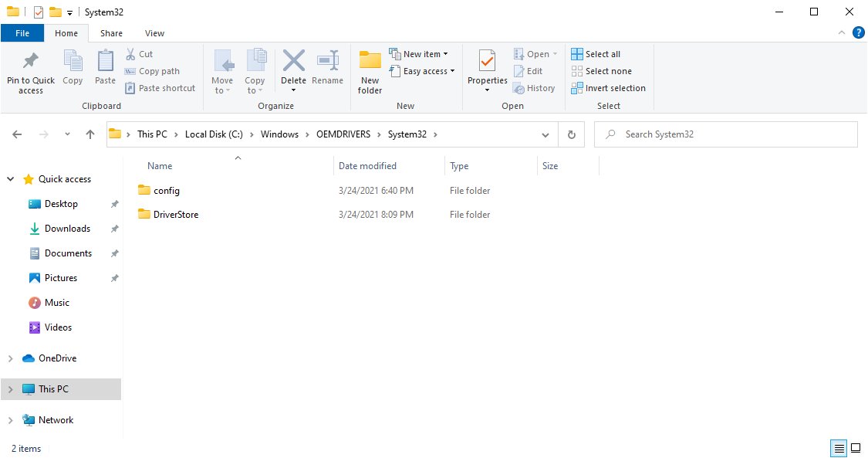The width and height of the screenshot is (868, 458).
Task: Click Paste shortcut command
Action: [160, 88]
